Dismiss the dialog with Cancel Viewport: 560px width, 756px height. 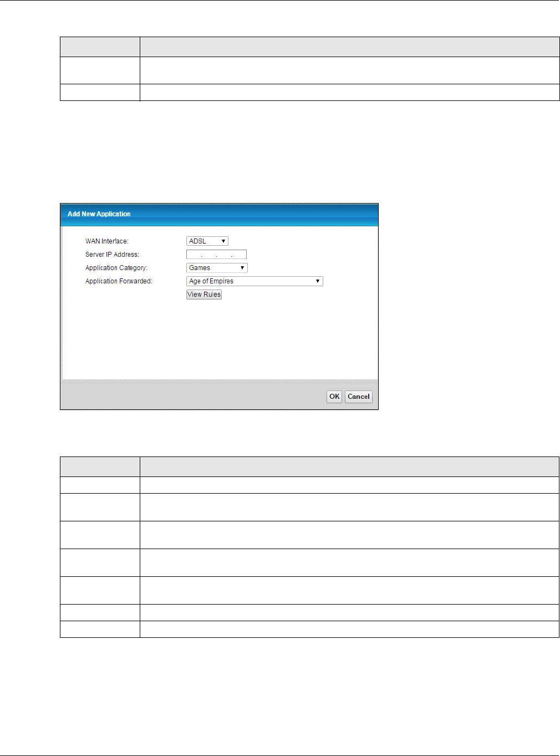tap(359, 397)
